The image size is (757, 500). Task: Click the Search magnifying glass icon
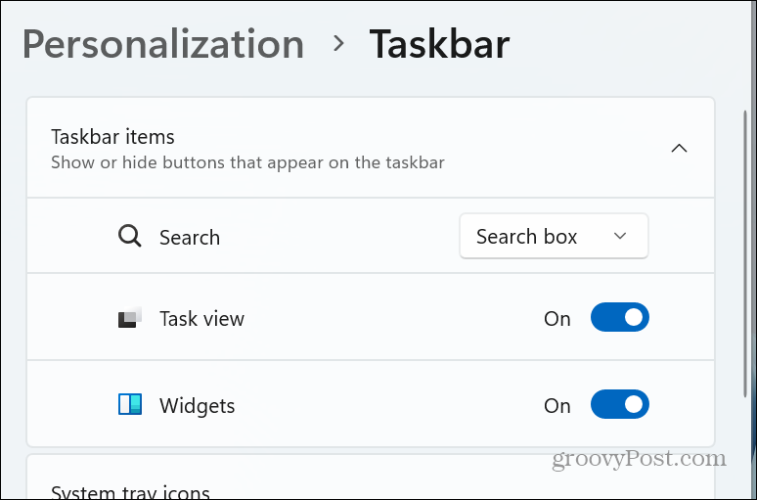[x=130, y=236]
